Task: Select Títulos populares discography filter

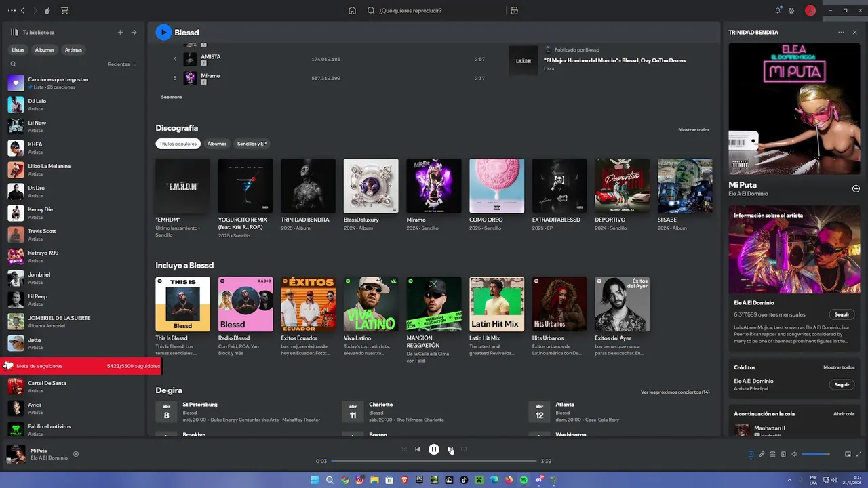Action: (178, 144)
